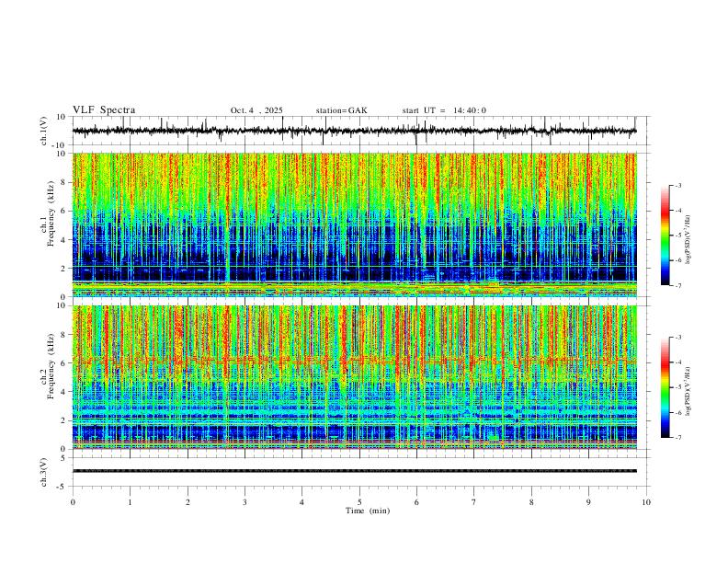Screen dimensions: 728x563
Task: Select the date text "Oct. 4 , 2025"
Action: (x=256, y=110)
